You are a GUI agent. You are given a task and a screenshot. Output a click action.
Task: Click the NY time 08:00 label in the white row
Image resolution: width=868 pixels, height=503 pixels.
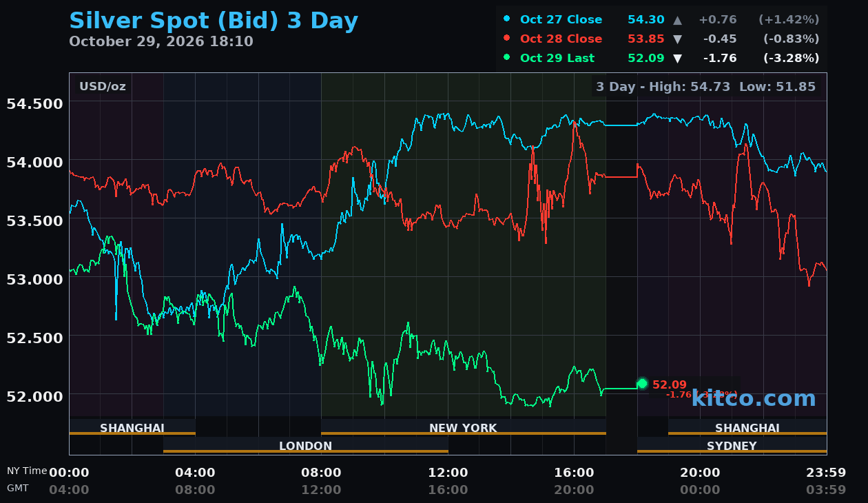click(321, 473)
